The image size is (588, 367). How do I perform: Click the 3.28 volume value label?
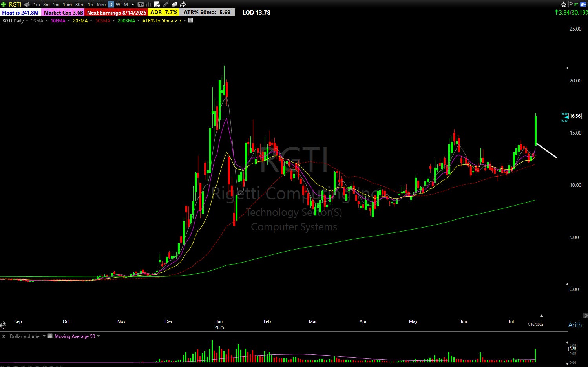pos(573,349)
